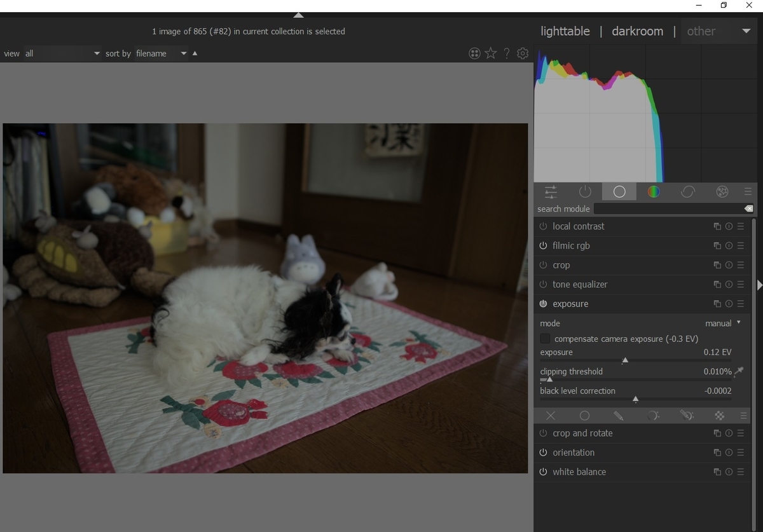Select drawn and parametric mask icon
This screenshot has width=763, height=532.
tap(686, 416)
